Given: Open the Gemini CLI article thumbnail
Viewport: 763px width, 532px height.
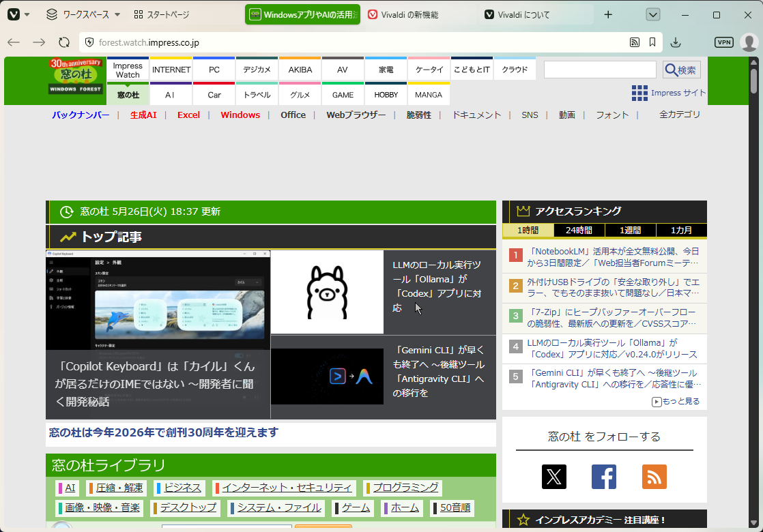Looking at the screenshot, I should coord(327,376).
